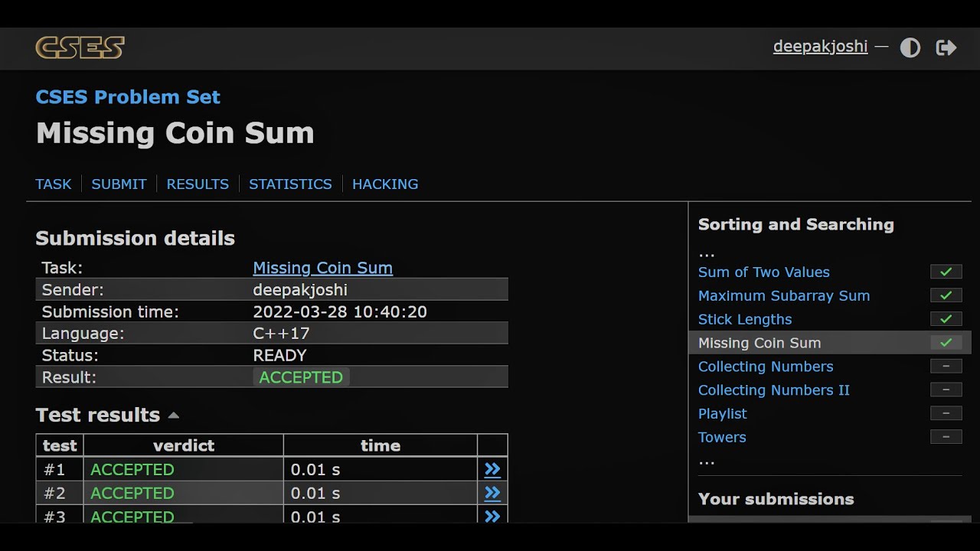Switch to the RESULTS tab
Viewport: 980px width, 551px height.
pos(198,184)
